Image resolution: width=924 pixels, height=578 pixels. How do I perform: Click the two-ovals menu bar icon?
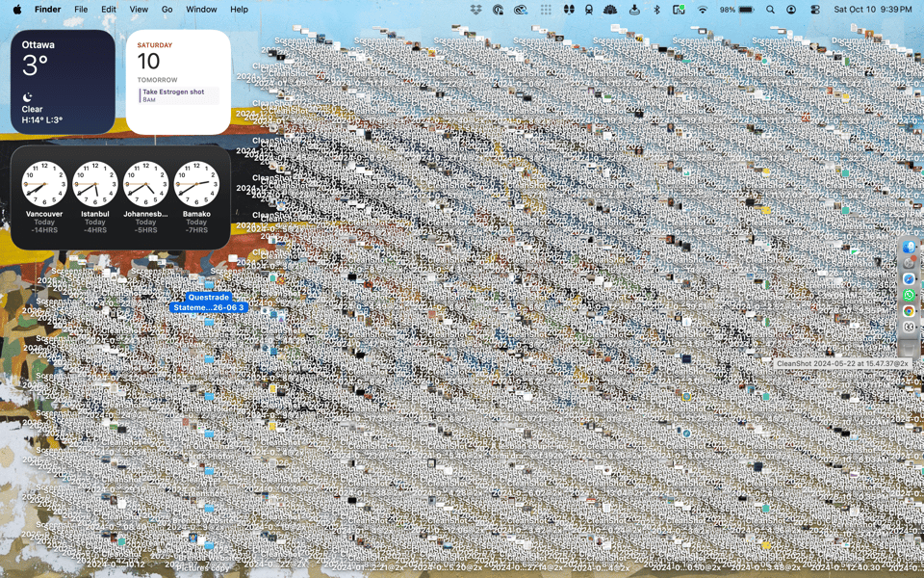(569, 10)
